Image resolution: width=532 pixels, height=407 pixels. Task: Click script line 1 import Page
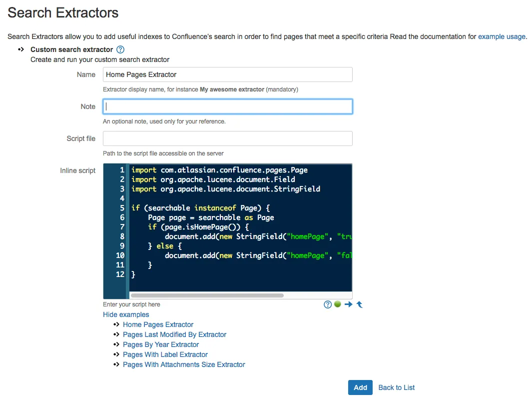point(219,170)
